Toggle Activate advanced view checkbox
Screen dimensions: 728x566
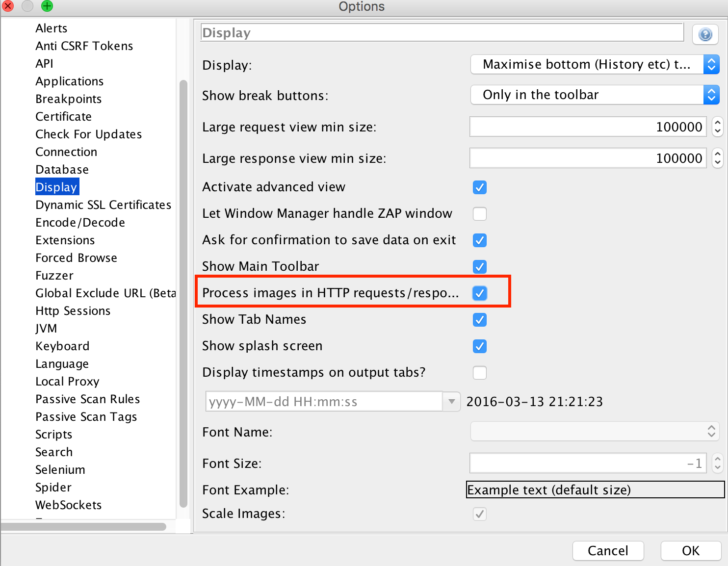coord(479,187)
